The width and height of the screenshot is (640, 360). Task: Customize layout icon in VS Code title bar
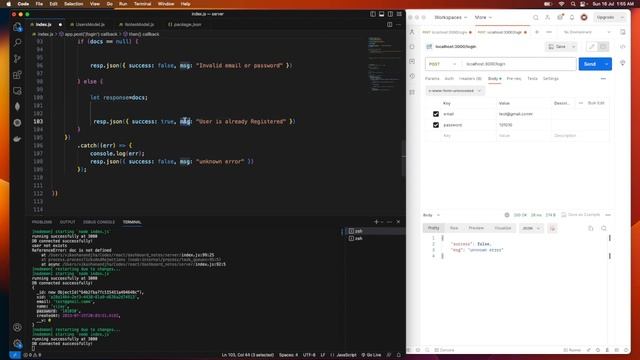pos(399,14)
